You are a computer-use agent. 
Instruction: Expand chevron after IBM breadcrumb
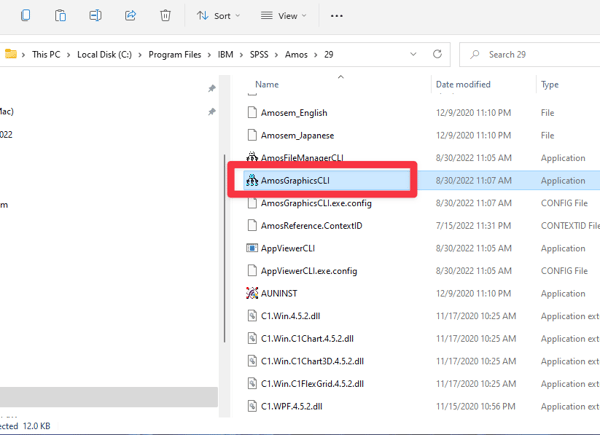[241, 55]
